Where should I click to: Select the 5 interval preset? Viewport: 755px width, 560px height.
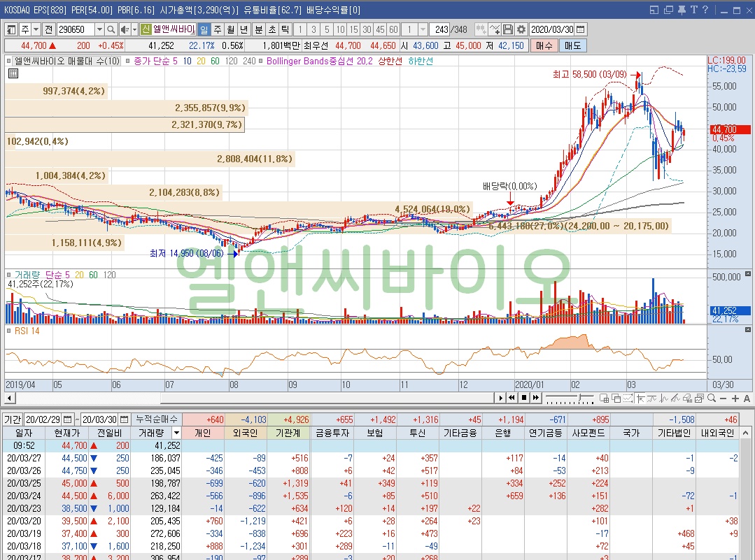click(x=327, y=30)
